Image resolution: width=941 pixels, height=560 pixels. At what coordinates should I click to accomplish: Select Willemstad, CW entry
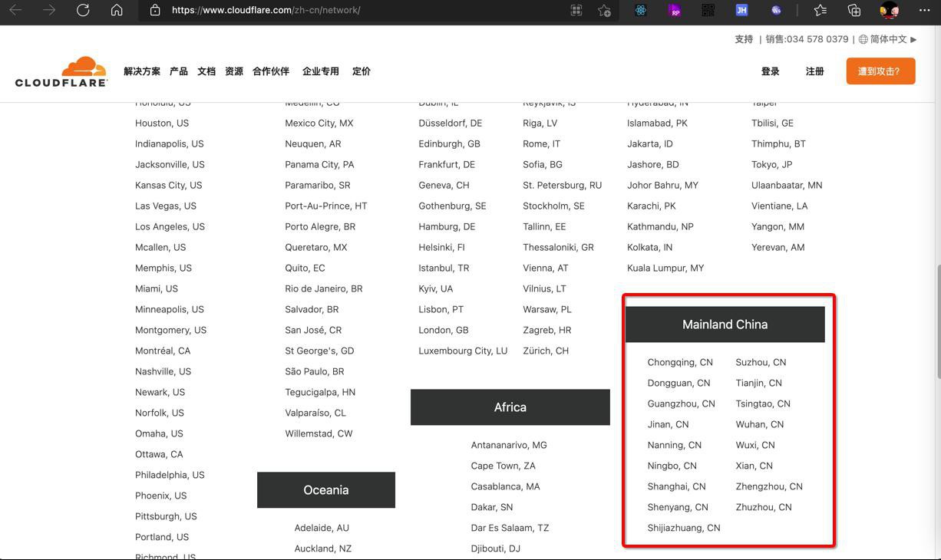coord(319,433)
